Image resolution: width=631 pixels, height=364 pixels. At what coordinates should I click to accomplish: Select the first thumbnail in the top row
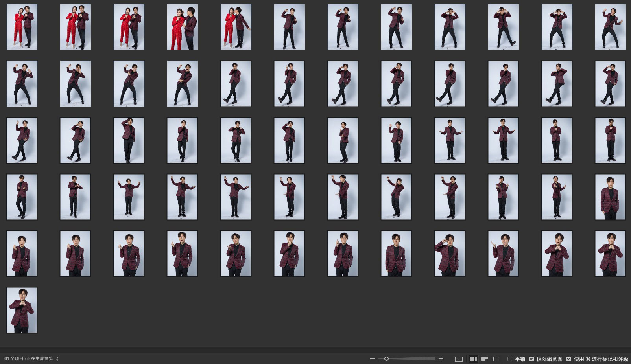tap(22, 27)
